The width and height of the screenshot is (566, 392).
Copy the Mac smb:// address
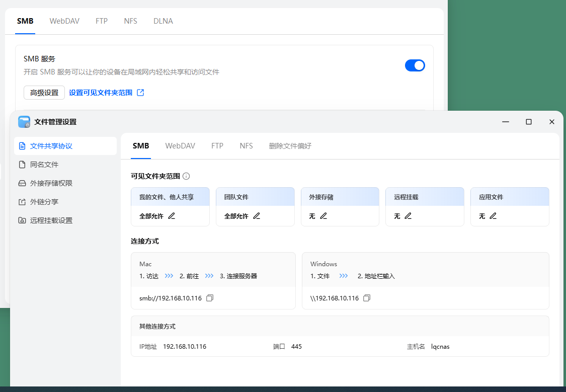coord(210,298)
